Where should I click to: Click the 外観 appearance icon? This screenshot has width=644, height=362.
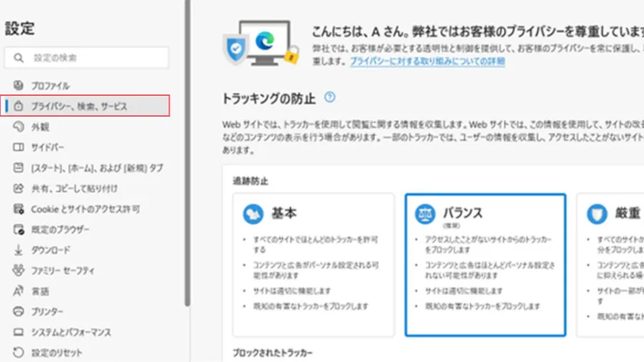pyautogui.click(x=19, y=127)
